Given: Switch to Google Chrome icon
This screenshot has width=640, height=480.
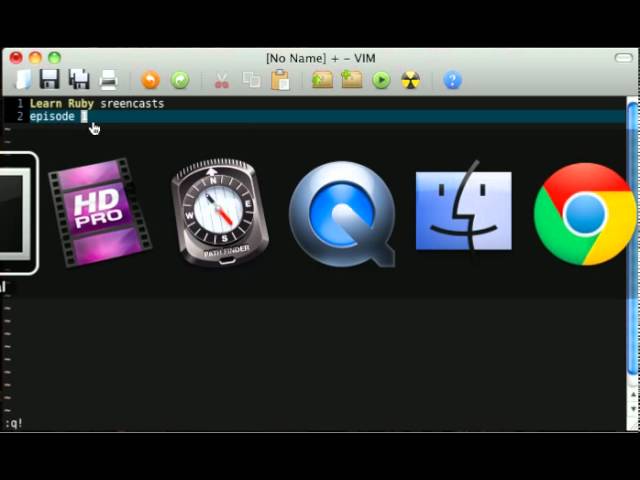Looking at the screenshot, I should point(585,214).
